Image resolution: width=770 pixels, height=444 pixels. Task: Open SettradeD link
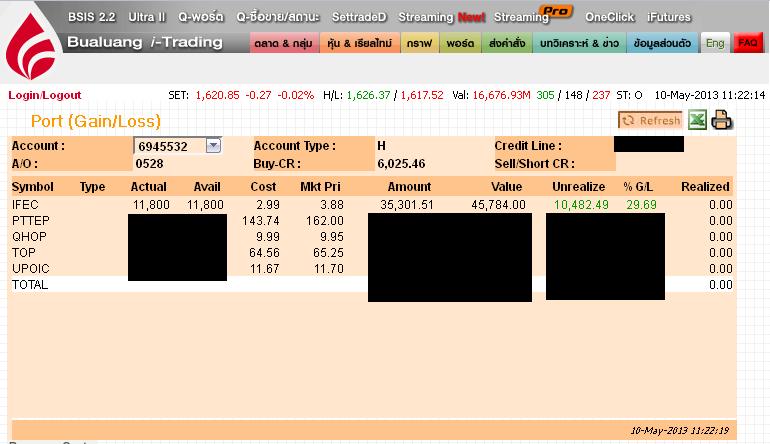click(359, 17)
